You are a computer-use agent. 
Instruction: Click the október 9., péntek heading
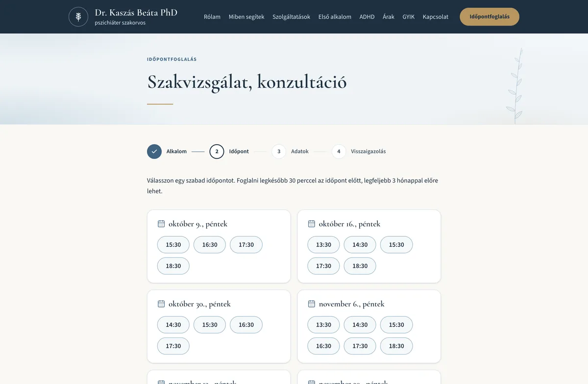click(x=198, y=224)
